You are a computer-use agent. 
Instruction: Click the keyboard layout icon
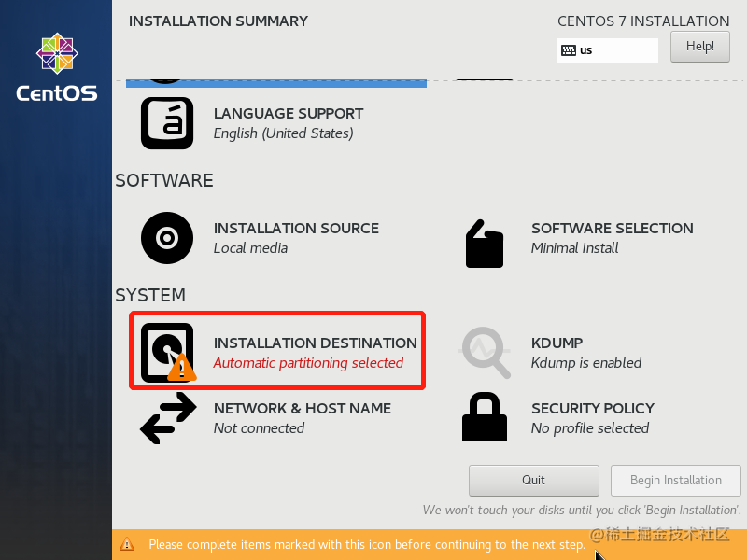(x=569, y=50)
